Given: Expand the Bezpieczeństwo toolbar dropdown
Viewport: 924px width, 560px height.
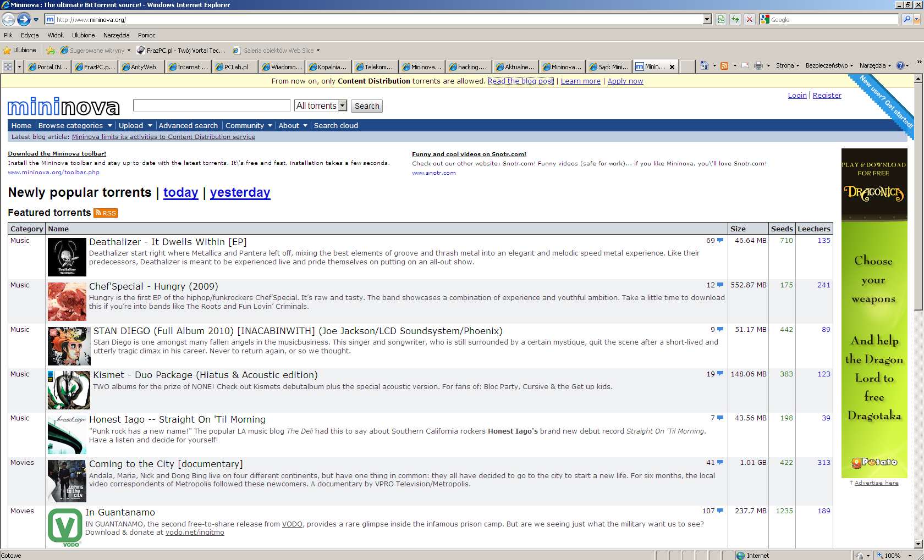Looking at the screenshot, I should click(829, 65).
